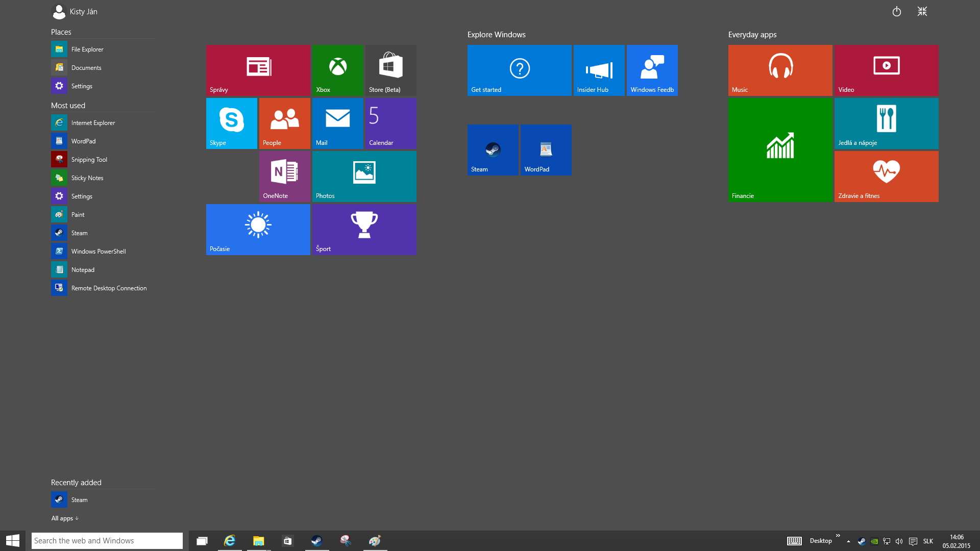Open Settings under Most used
Image resolution: width=980 pixels, height=551 pixels.
tap(103, 196)
